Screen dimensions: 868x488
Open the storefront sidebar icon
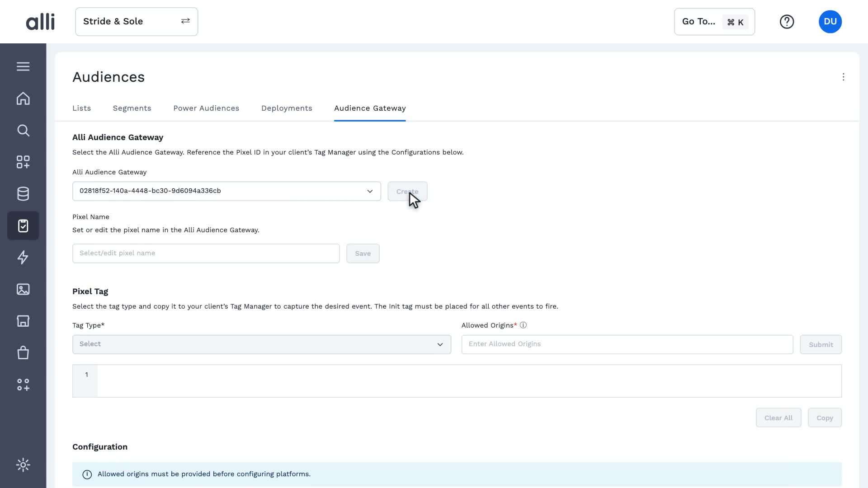23,321
